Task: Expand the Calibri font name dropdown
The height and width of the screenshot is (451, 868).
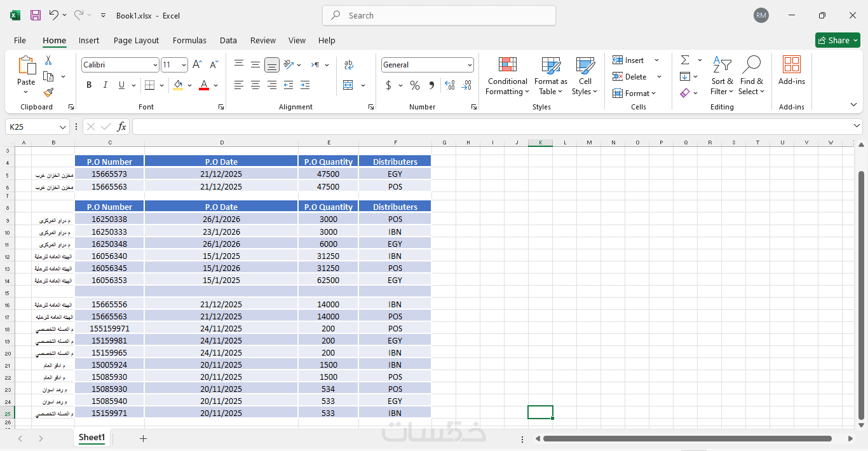Action: click(x=155, y=65)
